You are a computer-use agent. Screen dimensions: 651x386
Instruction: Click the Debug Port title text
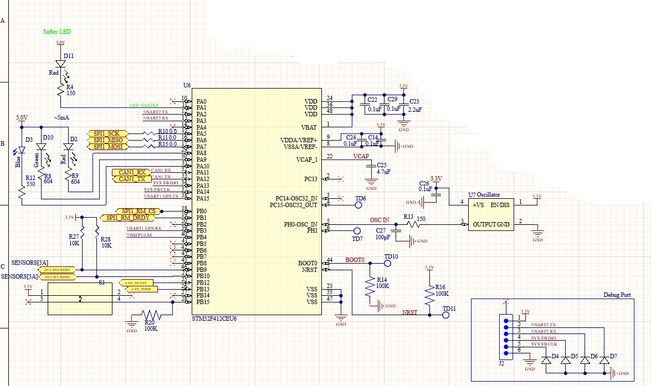point(617,295)
